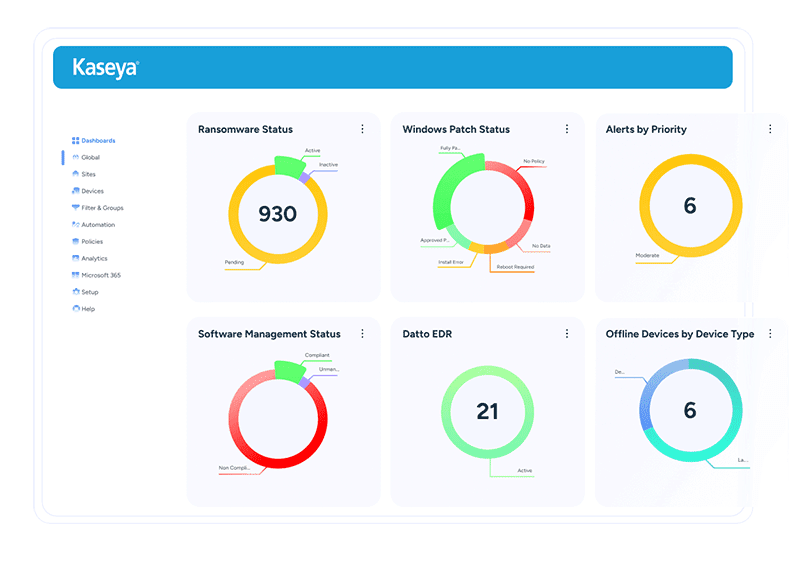Image resolution: width=800 pixels, height=579 pixels.
Task: Click the Sites icon in sidebar
Action: [x=75, y=174]
